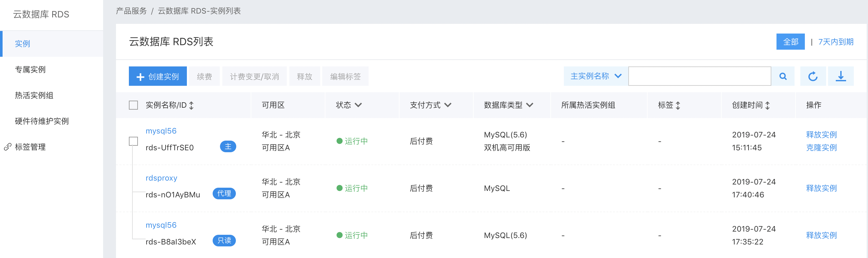Refresh the RDS instance list
The image size is (868, 258).
[813, 76]
